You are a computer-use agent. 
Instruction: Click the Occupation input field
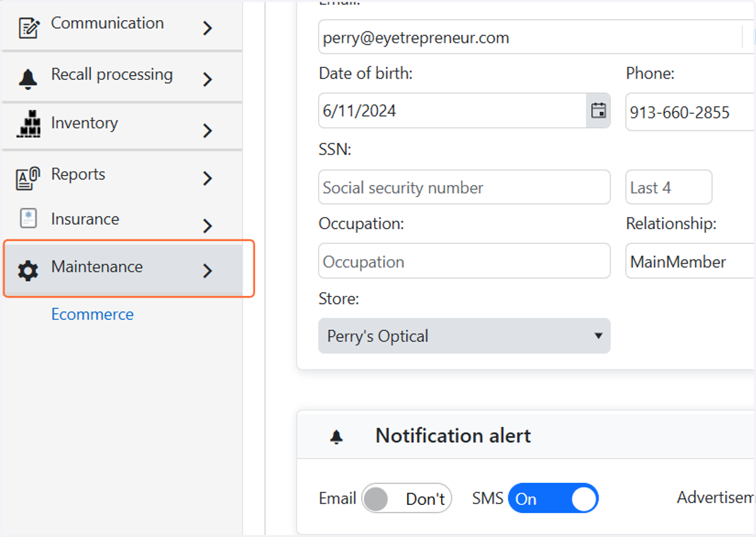tap(464, 261)
